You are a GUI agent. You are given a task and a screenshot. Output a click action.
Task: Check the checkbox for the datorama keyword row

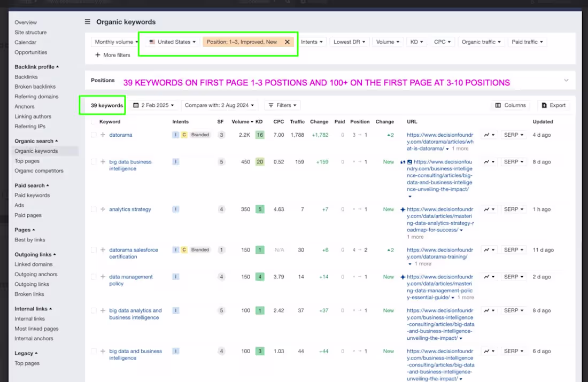pyautogui.click(x=93, y=135)
